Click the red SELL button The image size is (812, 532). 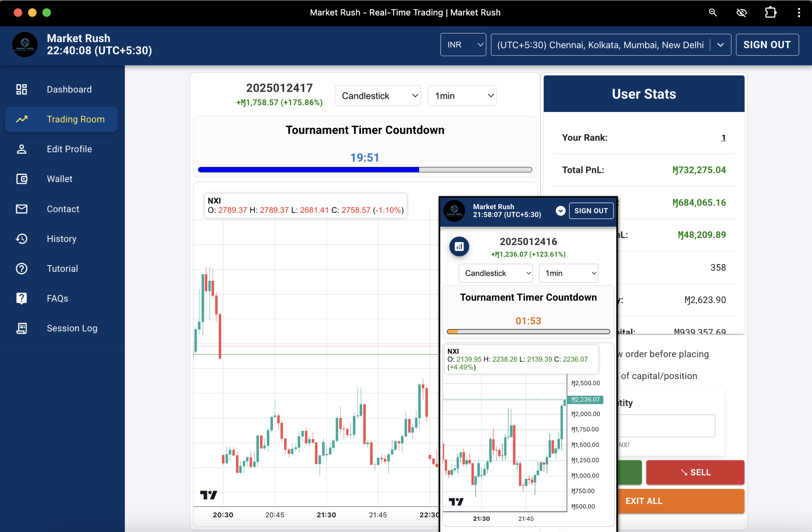point(695,472)
